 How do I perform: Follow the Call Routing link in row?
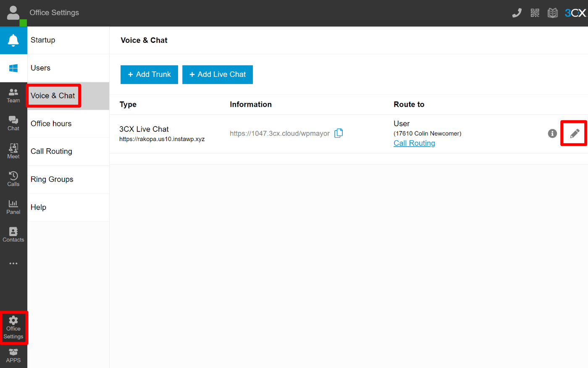coord(414,143)
